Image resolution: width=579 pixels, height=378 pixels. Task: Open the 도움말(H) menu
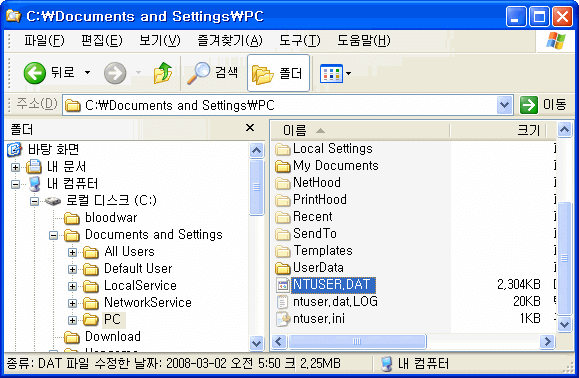coord(364,40)
